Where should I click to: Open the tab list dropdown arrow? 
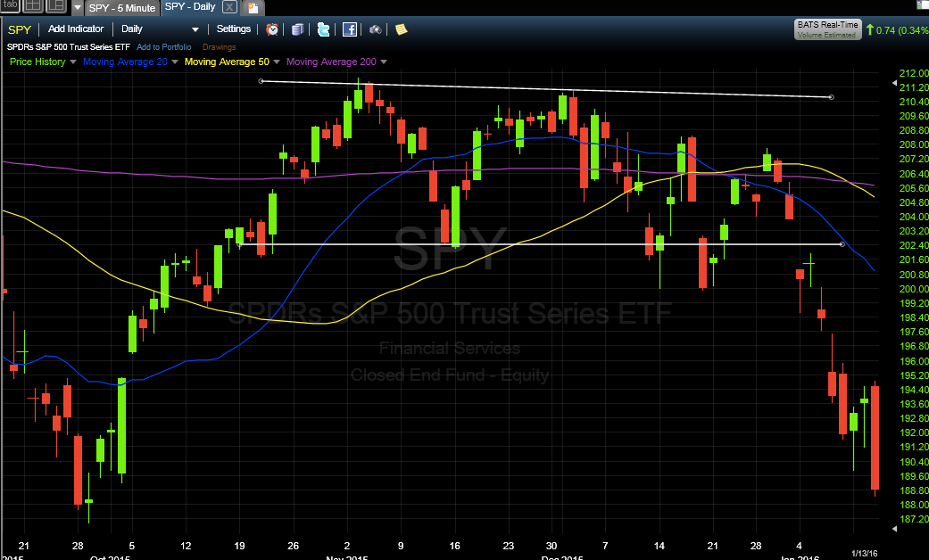pyautogui.click(x=78, y=8)
